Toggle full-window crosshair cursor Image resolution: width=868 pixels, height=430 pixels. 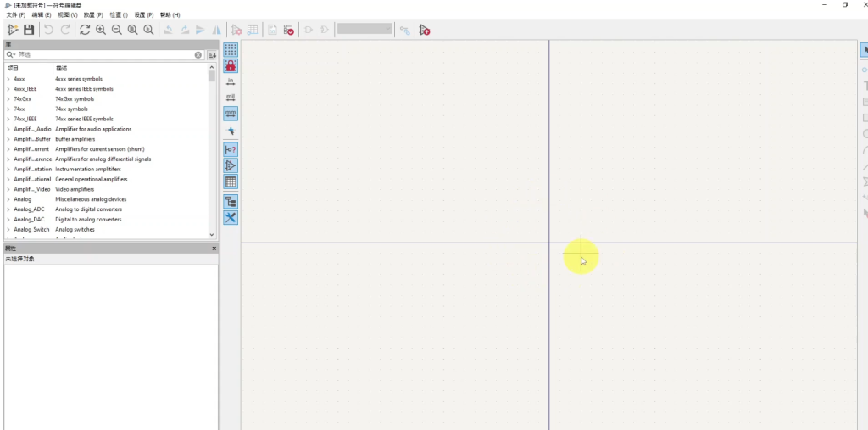231,131
